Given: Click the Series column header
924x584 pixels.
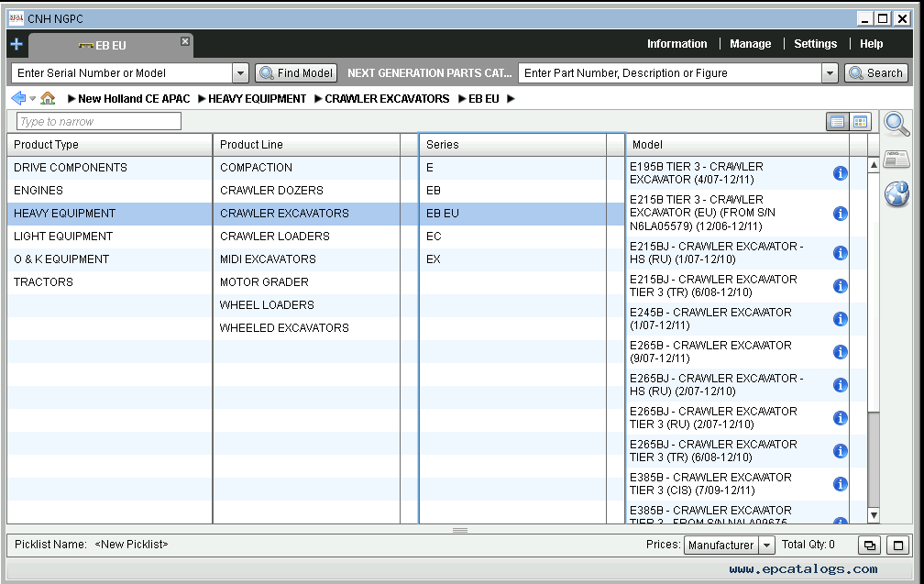Looking at the screenshot, I should pyautogui.click(x=512, y=145).
